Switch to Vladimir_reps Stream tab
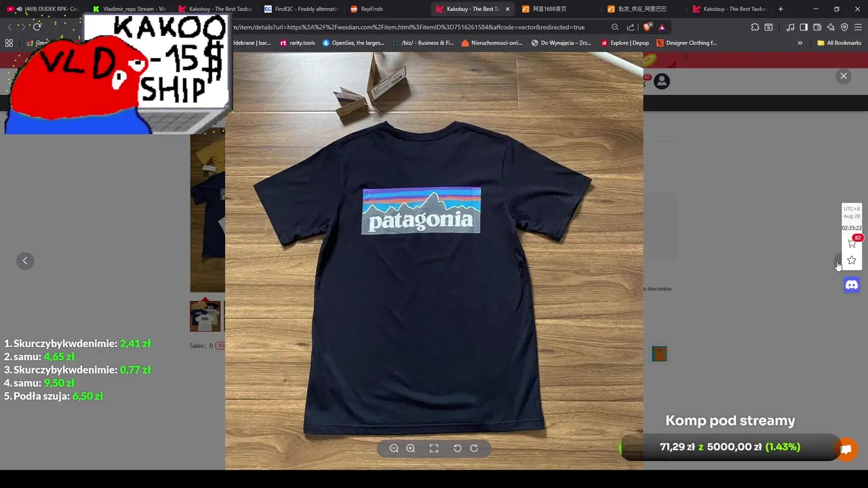The width and height of the screenshot is (868, 488). pos(129,9)
